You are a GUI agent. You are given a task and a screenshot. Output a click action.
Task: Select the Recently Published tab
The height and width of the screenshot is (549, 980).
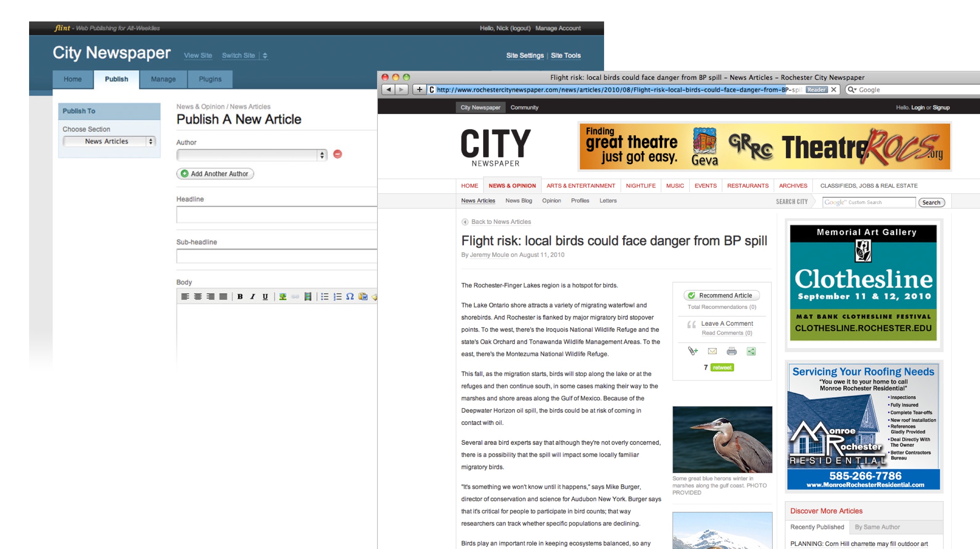tap(817, 527)
